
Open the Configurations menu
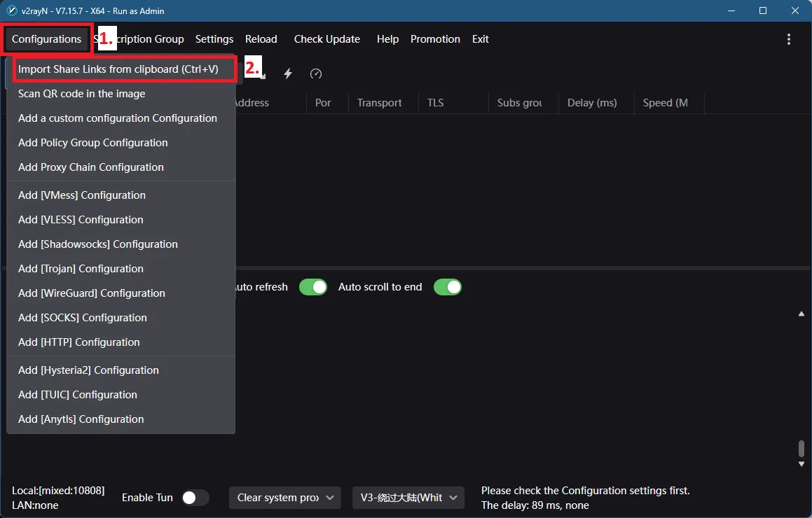click(x=46, y=39)
